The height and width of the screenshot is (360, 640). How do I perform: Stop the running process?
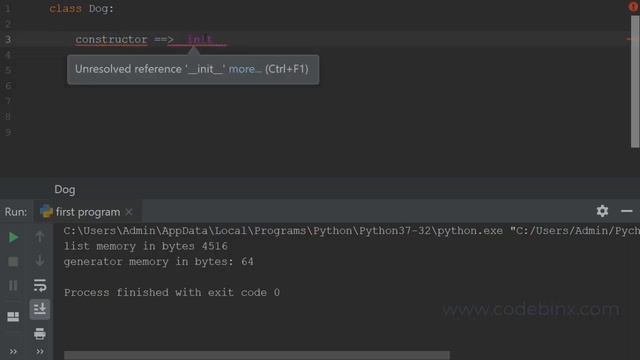pyautogui.click(x=13, y=261)
